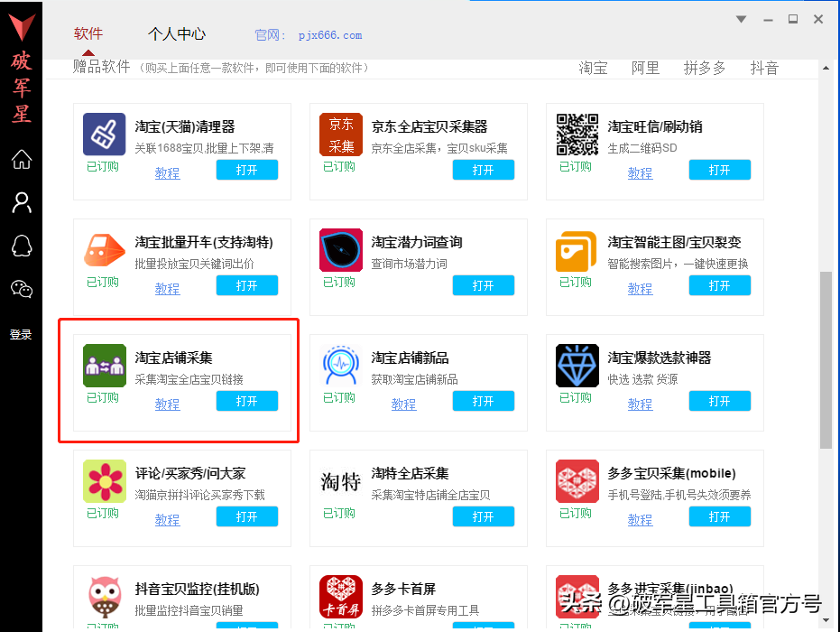Open the Home icon in the left sidebar
This screenshot has height=632, width=840.
coord(21,159)
